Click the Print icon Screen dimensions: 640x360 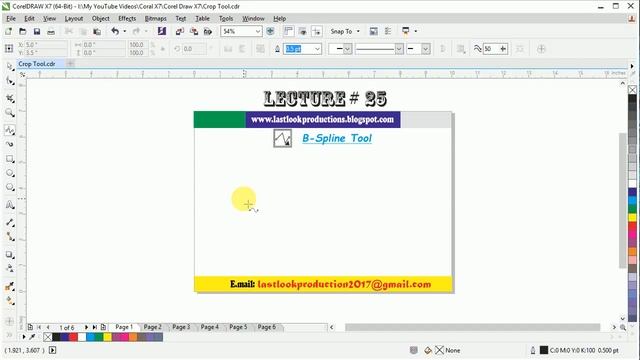51,31
